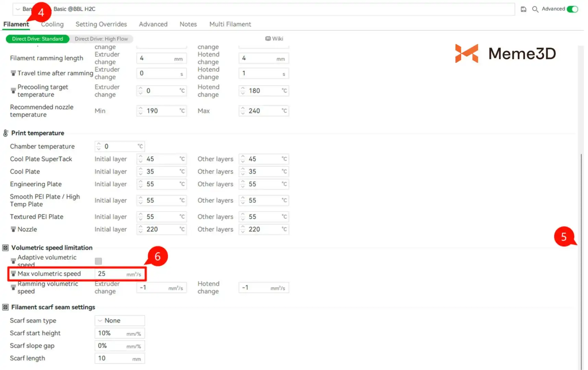Click the save preset icon
The image size is (588, 370).
523,9
